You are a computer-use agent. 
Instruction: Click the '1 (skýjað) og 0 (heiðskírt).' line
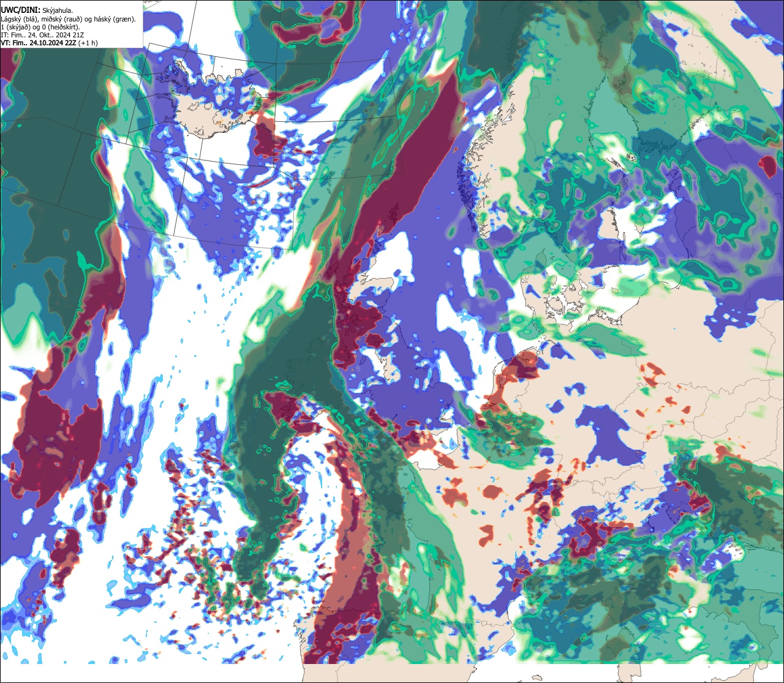coord(40,27)
